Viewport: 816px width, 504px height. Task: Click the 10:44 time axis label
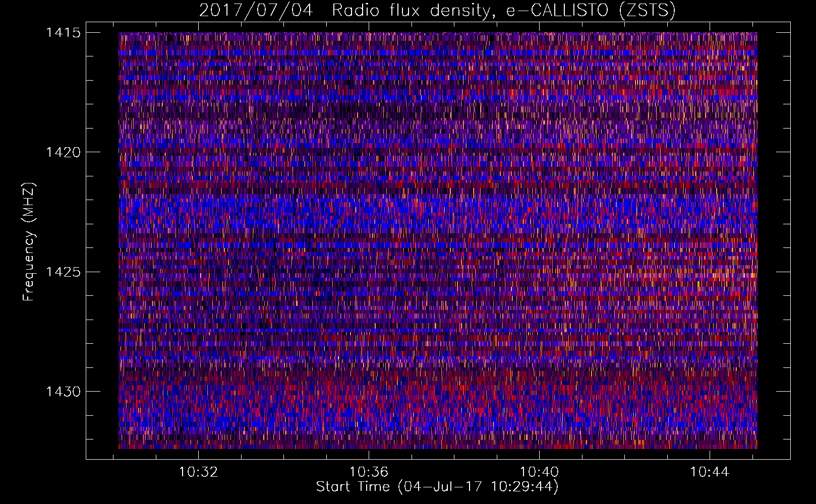click(x=710, y=472)
